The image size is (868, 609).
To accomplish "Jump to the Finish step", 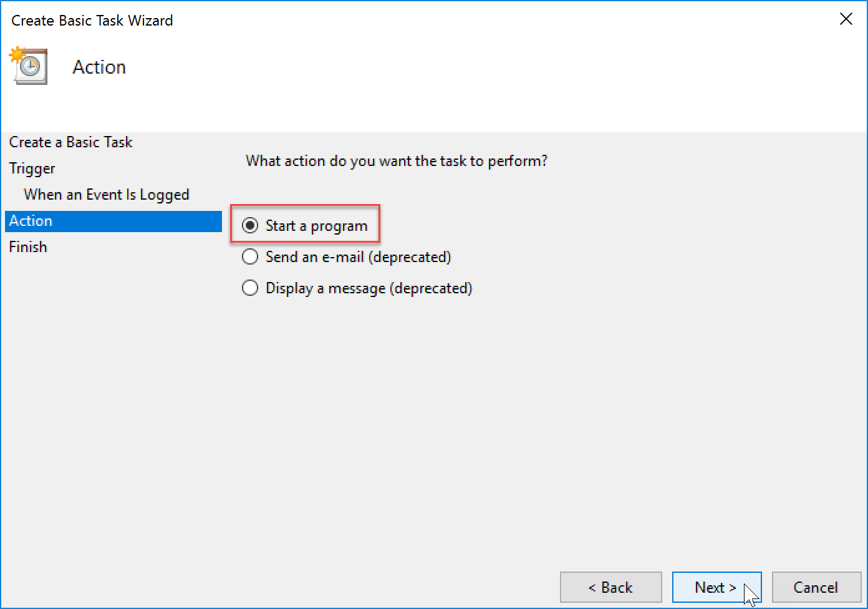I will coord(28,247).
